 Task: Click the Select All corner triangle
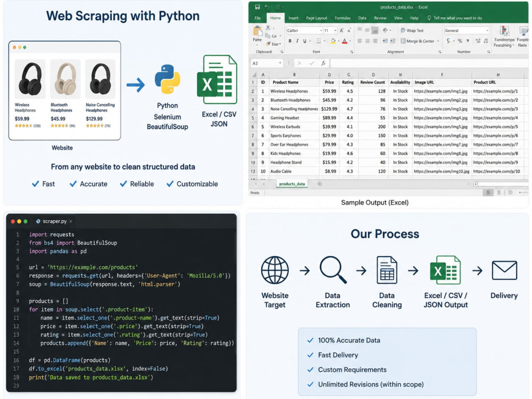click(254, 74)
